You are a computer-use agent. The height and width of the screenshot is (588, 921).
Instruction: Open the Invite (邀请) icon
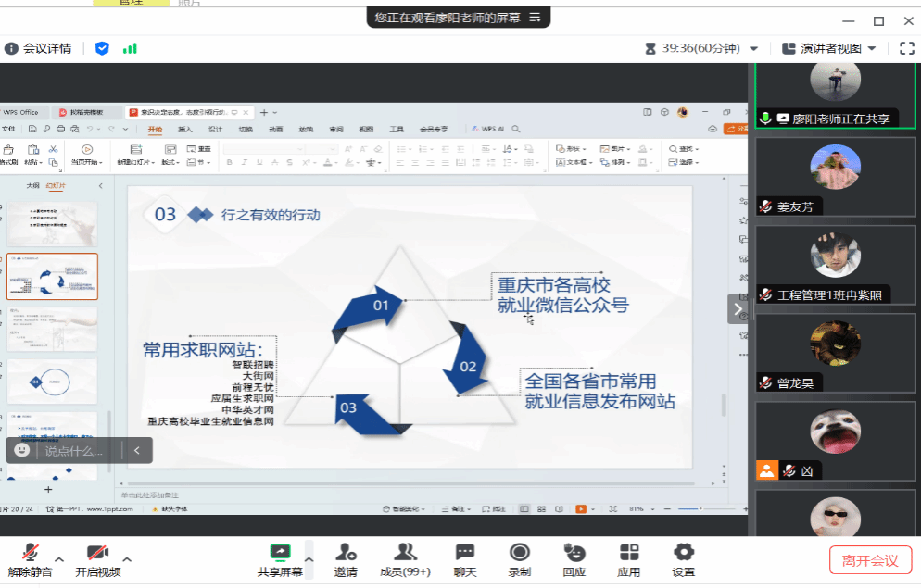click(346, 554)
